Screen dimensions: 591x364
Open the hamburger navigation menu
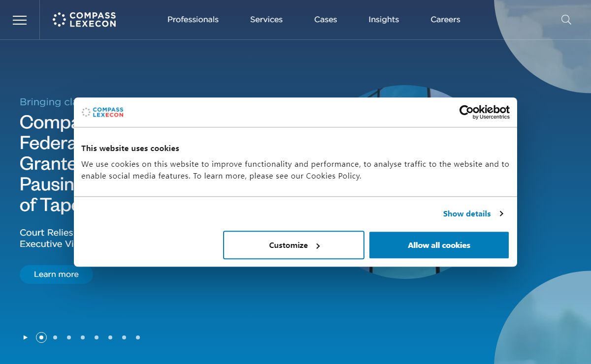pos(20,20)
